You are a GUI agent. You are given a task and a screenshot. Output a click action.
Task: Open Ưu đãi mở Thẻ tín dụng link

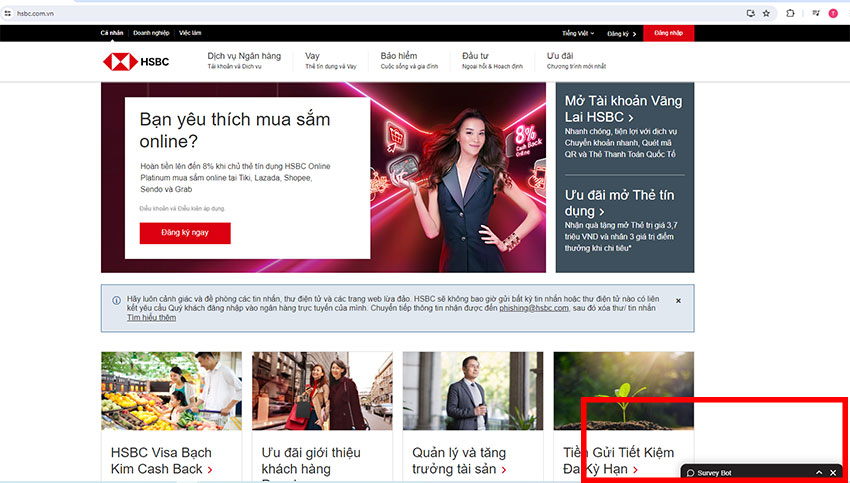click(619, 203)
